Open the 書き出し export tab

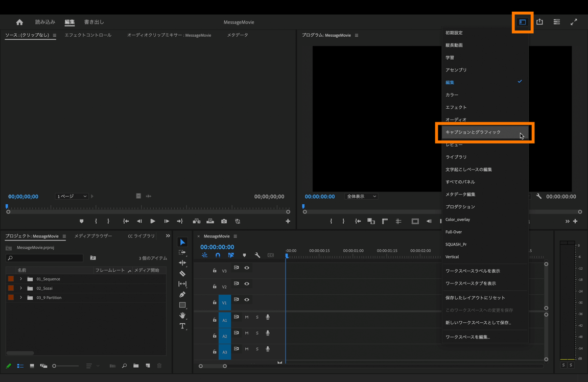[94, 22]
